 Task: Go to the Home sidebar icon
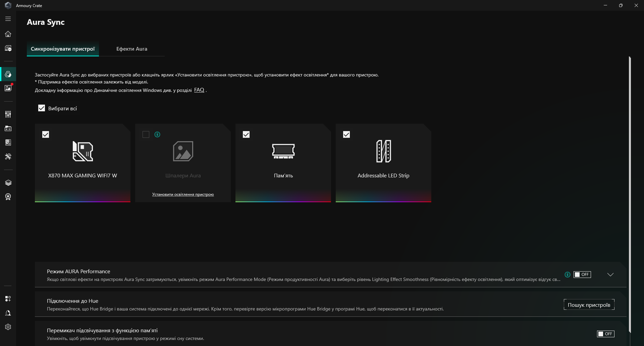pyautogui.click(x=8, y=34)
